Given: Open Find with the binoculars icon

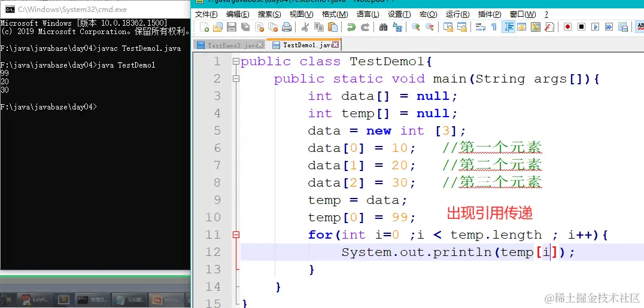Looking at the screenshot, I should pos(383,27).
